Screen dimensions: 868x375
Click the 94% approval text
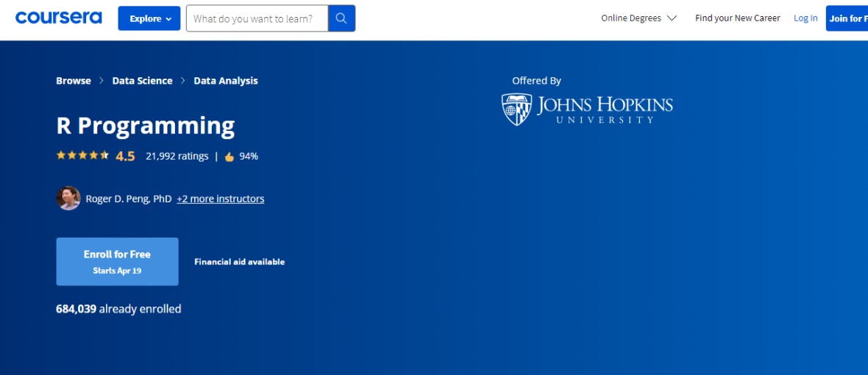tap(249, 157)
